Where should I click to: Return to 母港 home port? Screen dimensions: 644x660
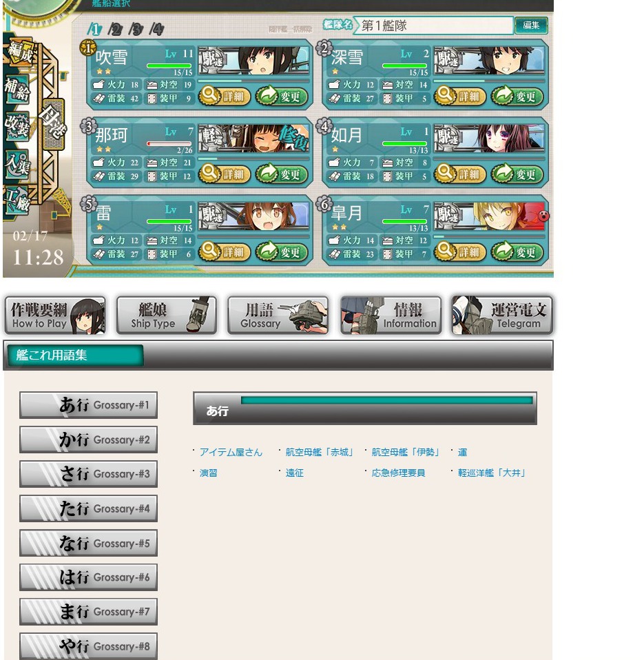53,124
